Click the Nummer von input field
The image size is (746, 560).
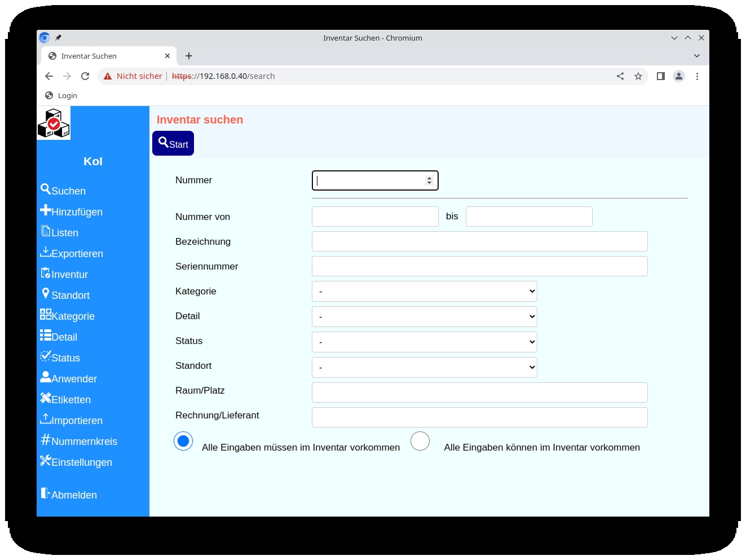[375, 217]
